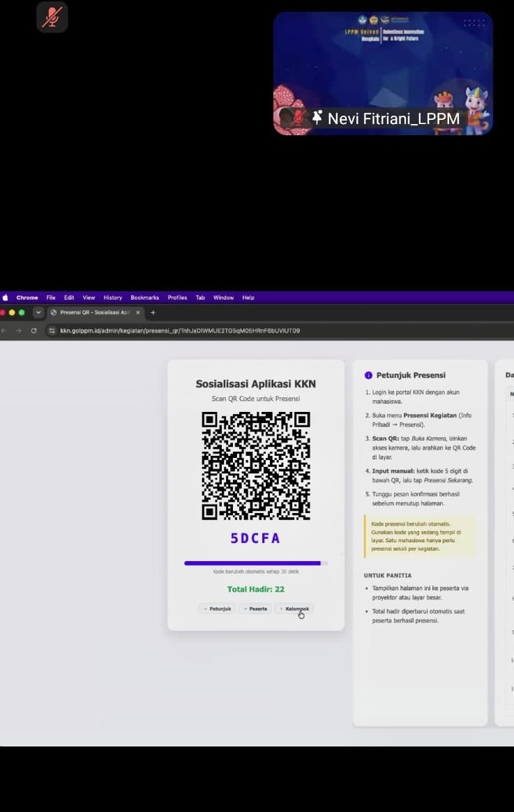The width and height of the screenshot is (514, 812).
Task: Open the Window menu
Action: [x=223, y=298]
